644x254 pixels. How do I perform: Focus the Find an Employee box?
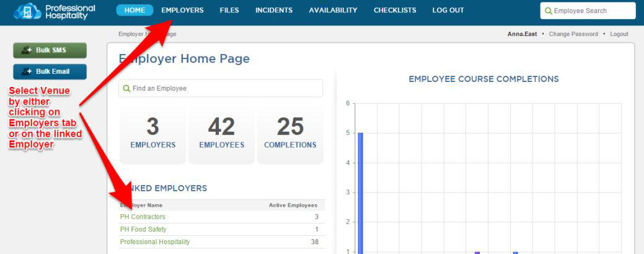pos(221,88)
